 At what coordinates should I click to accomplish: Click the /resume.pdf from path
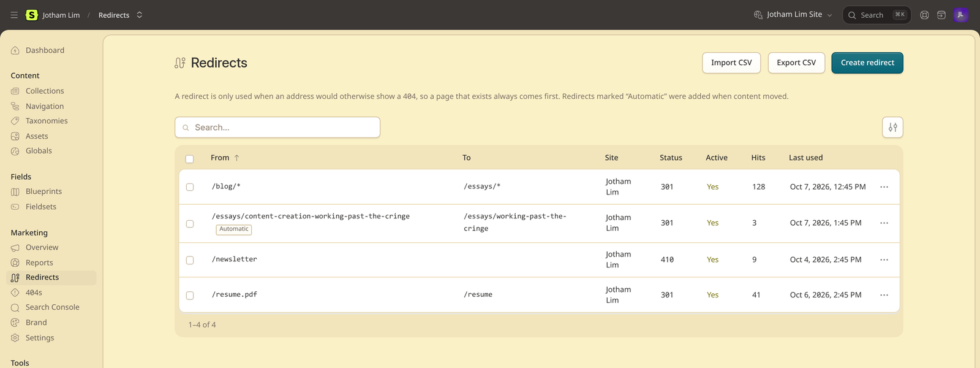pyautogui.click(x=235, y=294)
